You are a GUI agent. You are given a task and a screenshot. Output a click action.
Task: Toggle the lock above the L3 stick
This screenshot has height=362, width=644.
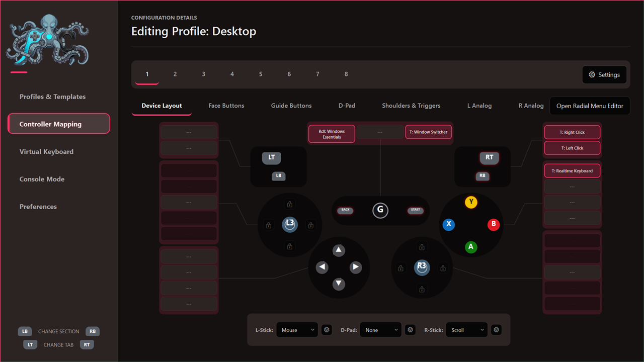pos(290,204)
